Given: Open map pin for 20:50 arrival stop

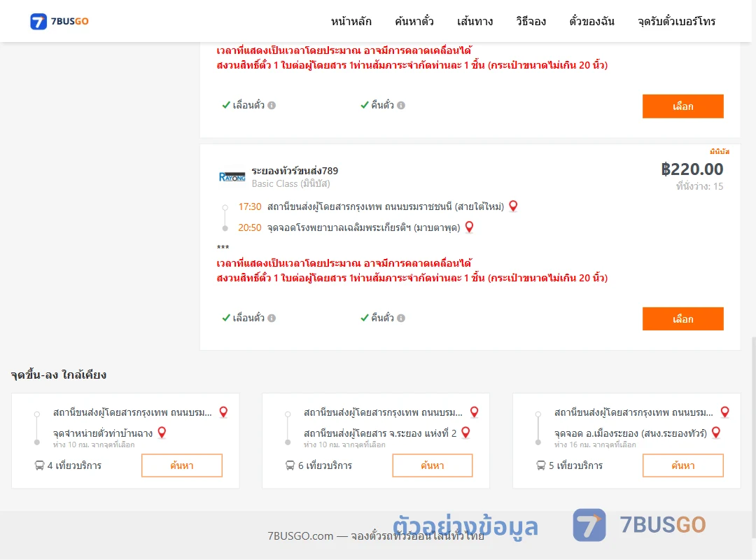Looking at the screenshot, I should click(x=469, y=227).
